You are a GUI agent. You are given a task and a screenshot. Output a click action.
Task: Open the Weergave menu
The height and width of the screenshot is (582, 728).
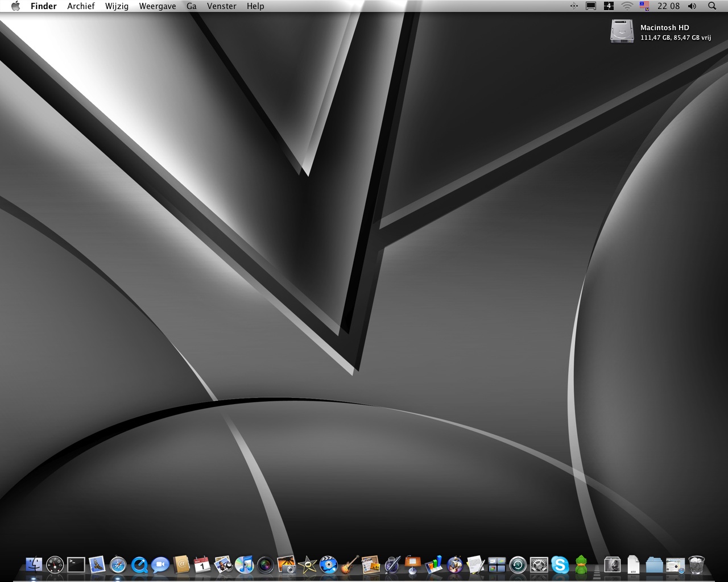[x=158, y=6]
